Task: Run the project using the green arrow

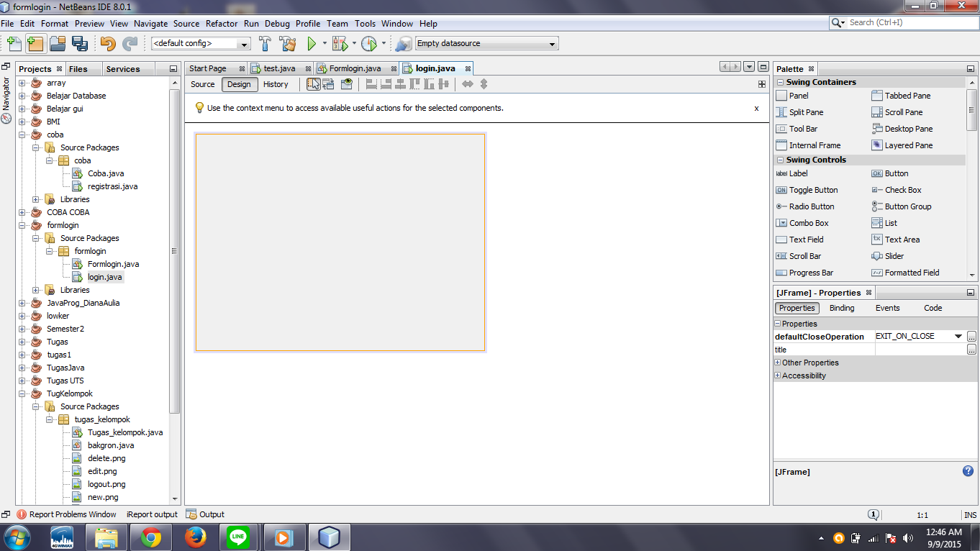Action: (x=312, y=43)
